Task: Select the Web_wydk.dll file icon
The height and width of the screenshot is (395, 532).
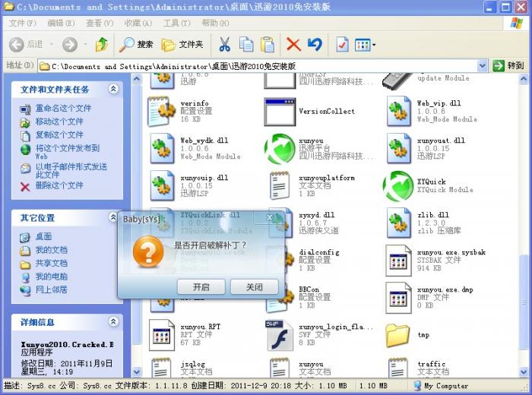Action: [x=161, y=149]
